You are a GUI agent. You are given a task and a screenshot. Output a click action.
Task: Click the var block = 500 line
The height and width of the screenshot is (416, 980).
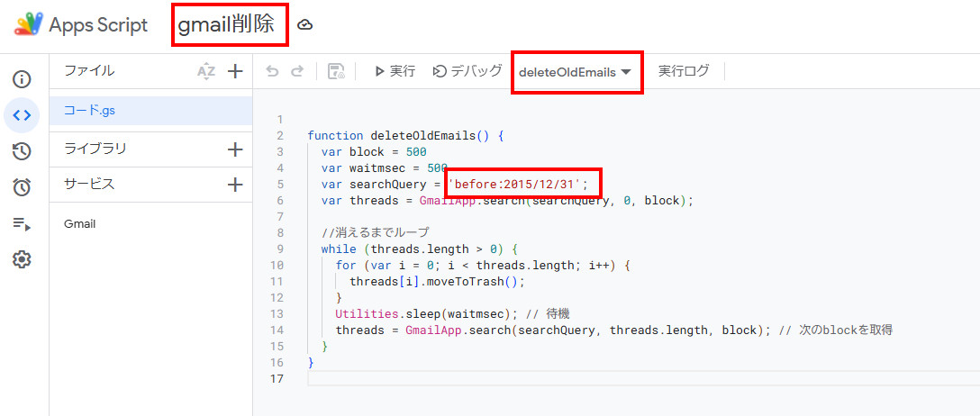tap(374, 152)
